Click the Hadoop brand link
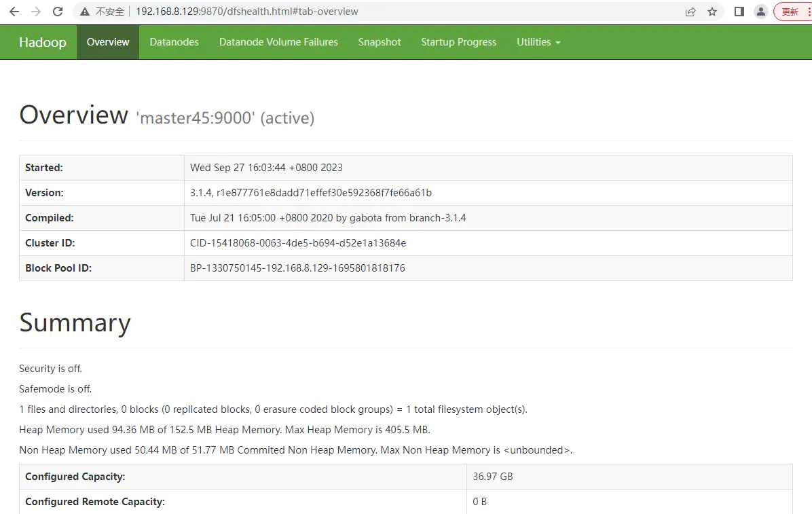Image resolution: width=812 pixels, height=514 pixels. point(43,42)
